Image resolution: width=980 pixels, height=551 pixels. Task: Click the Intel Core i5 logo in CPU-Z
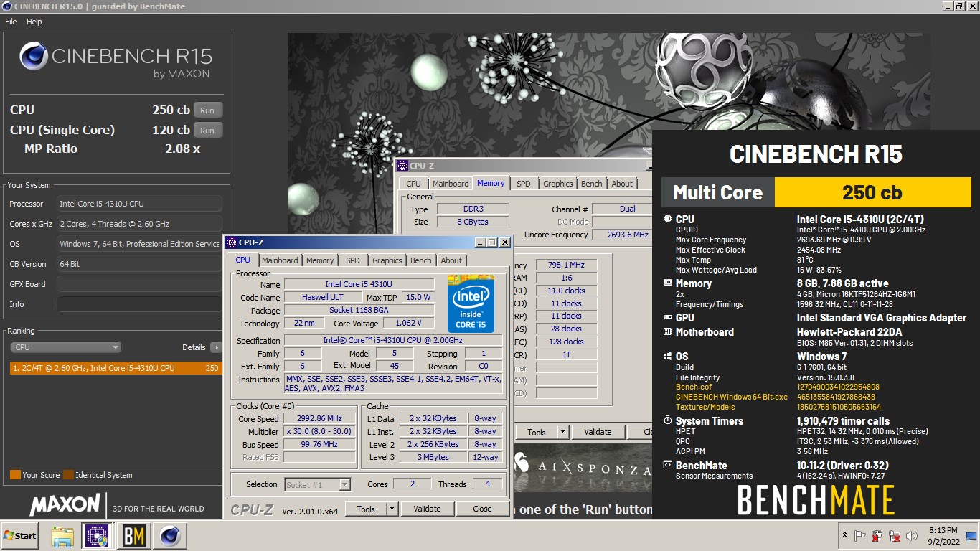coord(471,303)
